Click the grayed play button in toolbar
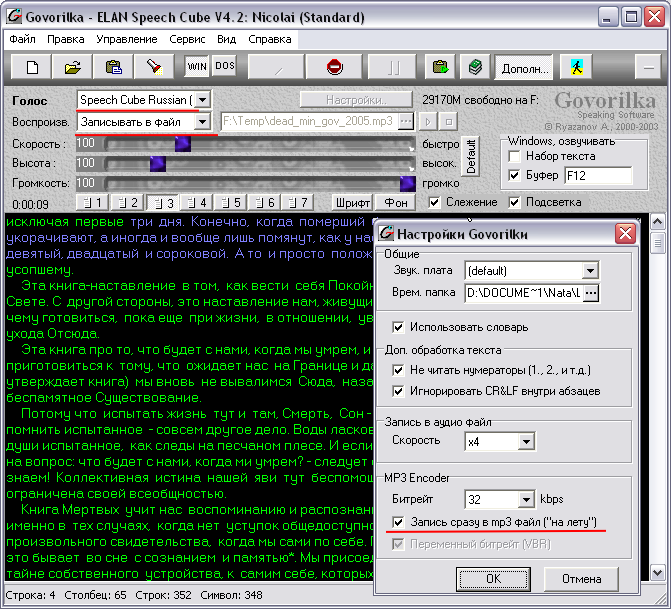Viewport: 671px width, 609px height. [276, 67]
